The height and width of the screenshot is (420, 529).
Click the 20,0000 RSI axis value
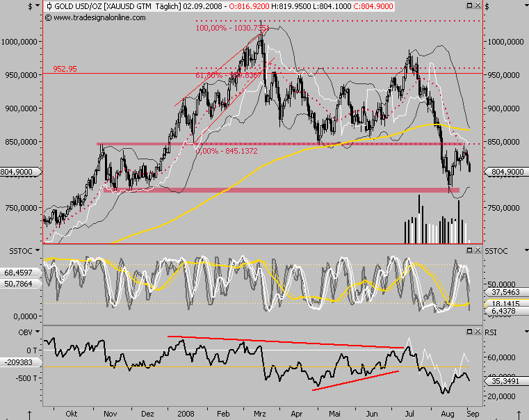501,396
